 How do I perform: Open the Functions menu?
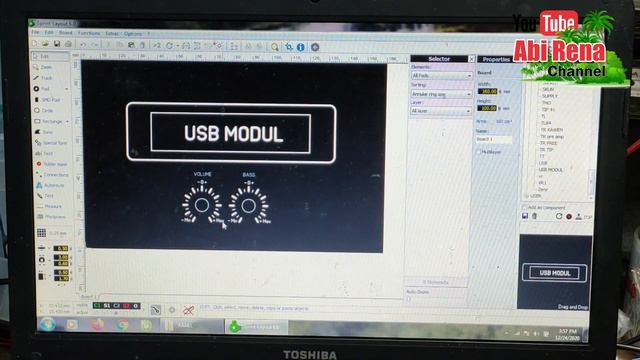point(89,33)
